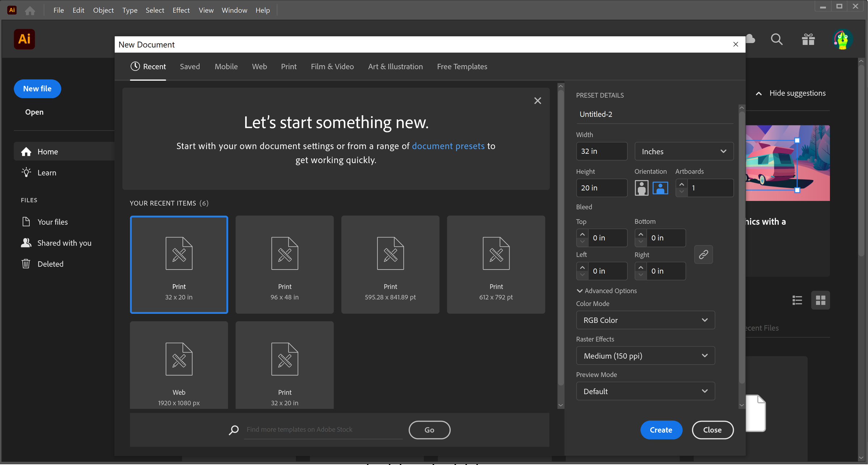
Task: Click the Illustrator home icon in title bar
Action: tap(30, 10)
